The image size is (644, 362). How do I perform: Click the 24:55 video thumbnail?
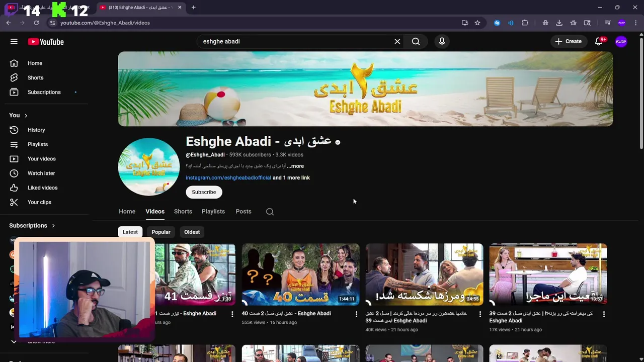(x=425, y=275)
